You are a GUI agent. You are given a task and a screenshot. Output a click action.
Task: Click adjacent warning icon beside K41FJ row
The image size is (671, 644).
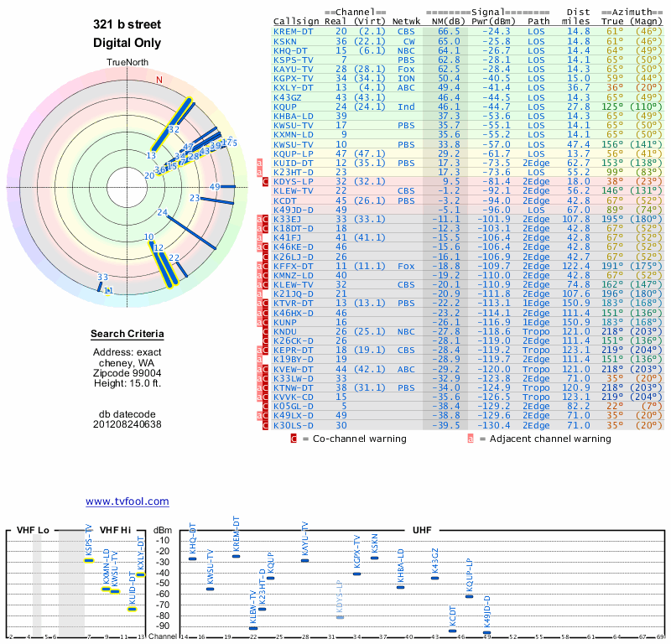(259, 238)
